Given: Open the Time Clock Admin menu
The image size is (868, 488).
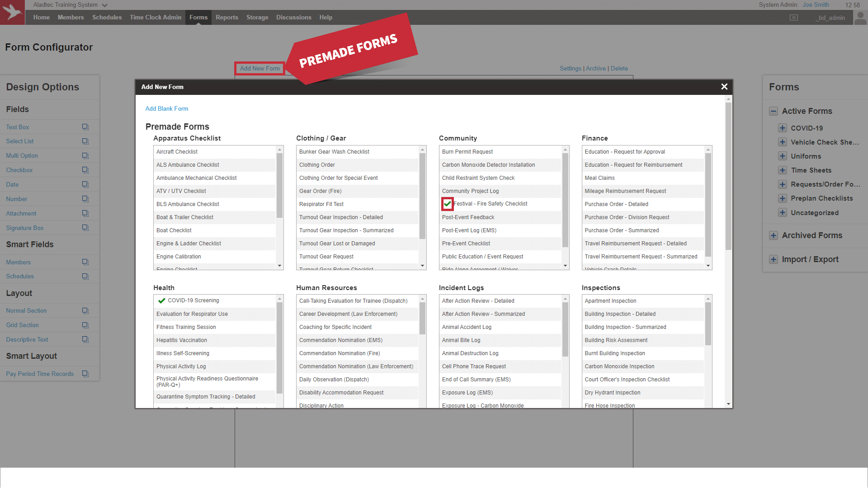Looking at the screenshot, I should 156,18.
